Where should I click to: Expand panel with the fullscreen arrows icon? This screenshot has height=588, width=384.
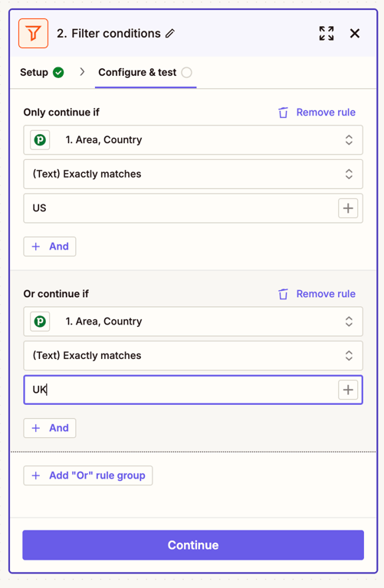(x=327, y=34)
